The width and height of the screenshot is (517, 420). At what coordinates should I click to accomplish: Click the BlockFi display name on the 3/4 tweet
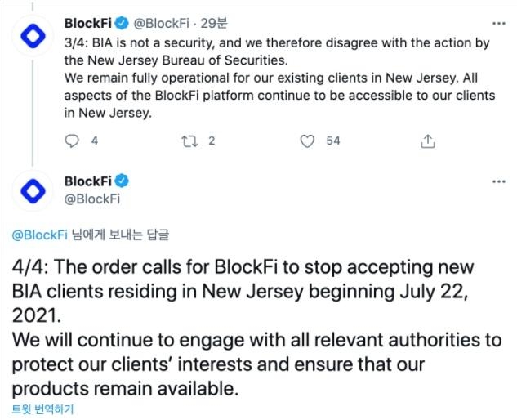pos(88,23)
